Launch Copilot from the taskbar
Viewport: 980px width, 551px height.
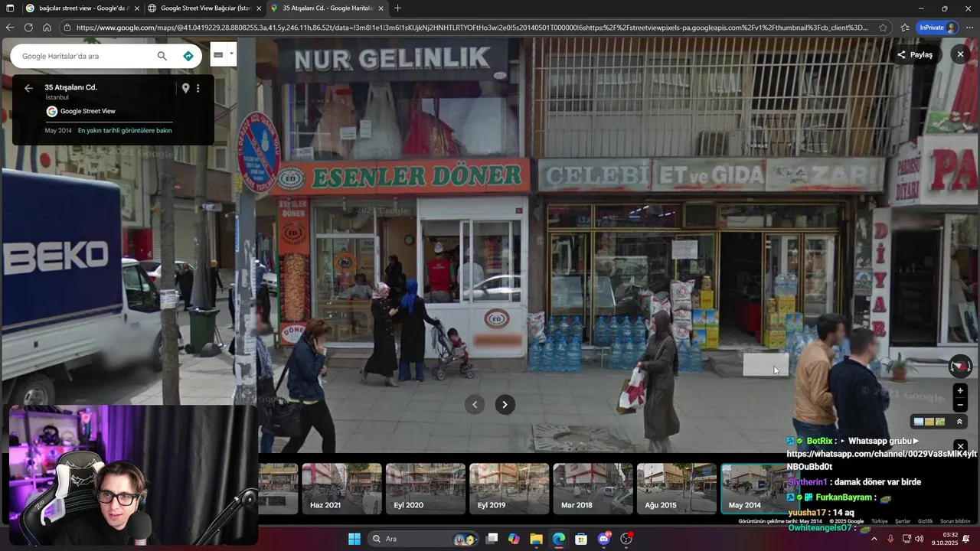pyautogui.click(x=514, y=539)
